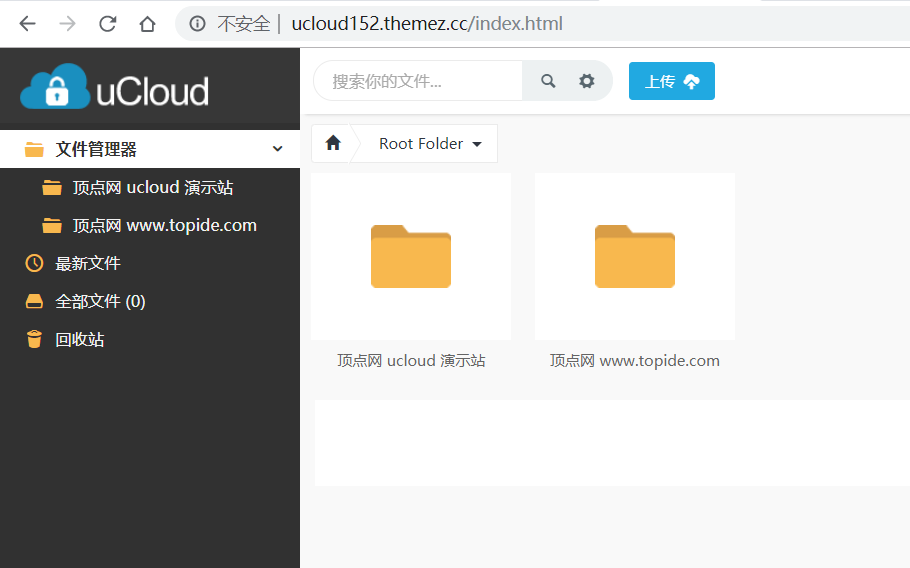Open the Root Folder dropdown

[x=430, y=143]
